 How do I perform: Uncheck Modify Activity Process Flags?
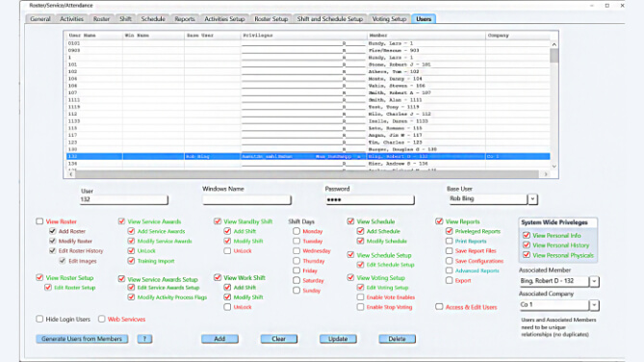pos(131,297)
